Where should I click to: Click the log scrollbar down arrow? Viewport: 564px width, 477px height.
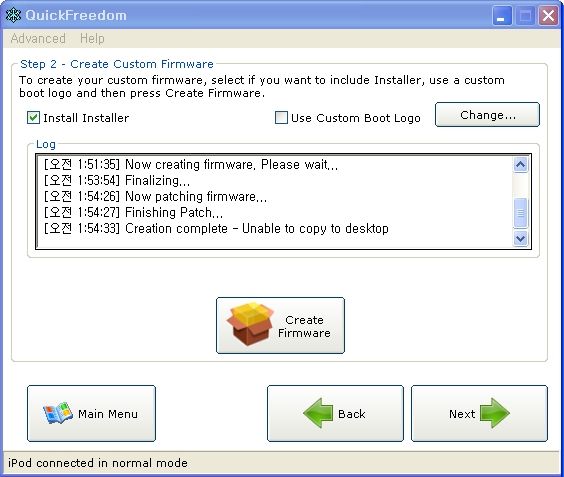pyautogui.click(x=520, y=238)
